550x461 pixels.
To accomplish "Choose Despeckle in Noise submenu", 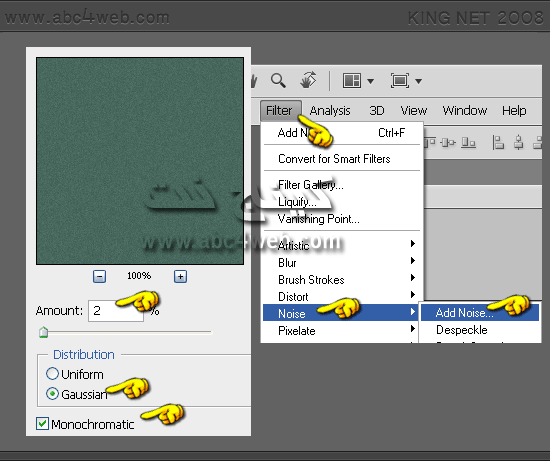I will (479, 330).
